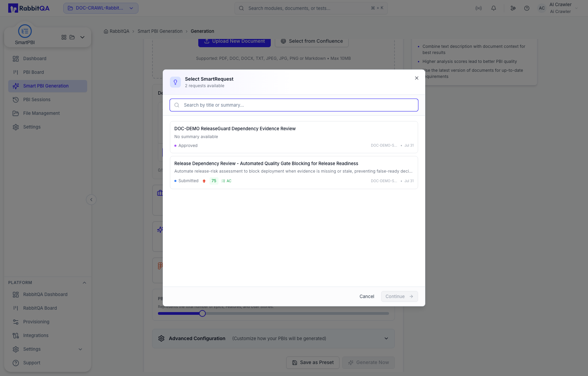Viewport: 588px width, 376px height.
Task: Click the magic wand tools icon in header
Action: point(513,8)
